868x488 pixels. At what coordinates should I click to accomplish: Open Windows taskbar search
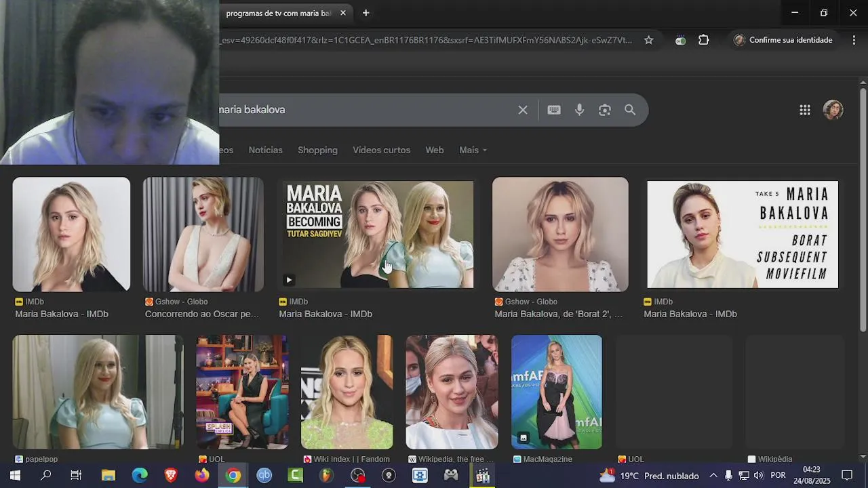click(x=46, y=475)
